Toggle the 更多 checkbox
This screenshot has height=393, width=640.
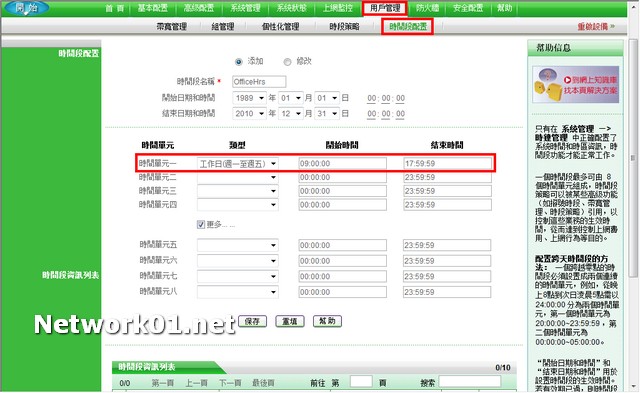(201, 224)
